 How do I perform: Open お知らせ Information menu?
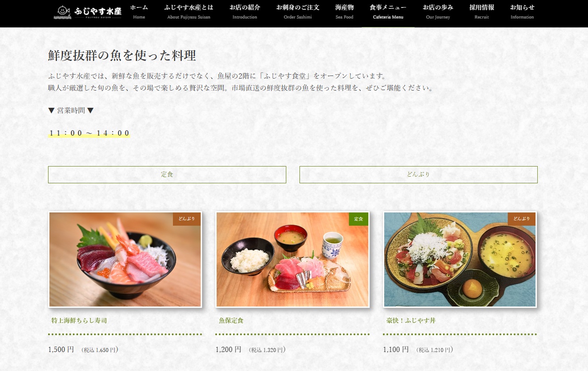522,12
